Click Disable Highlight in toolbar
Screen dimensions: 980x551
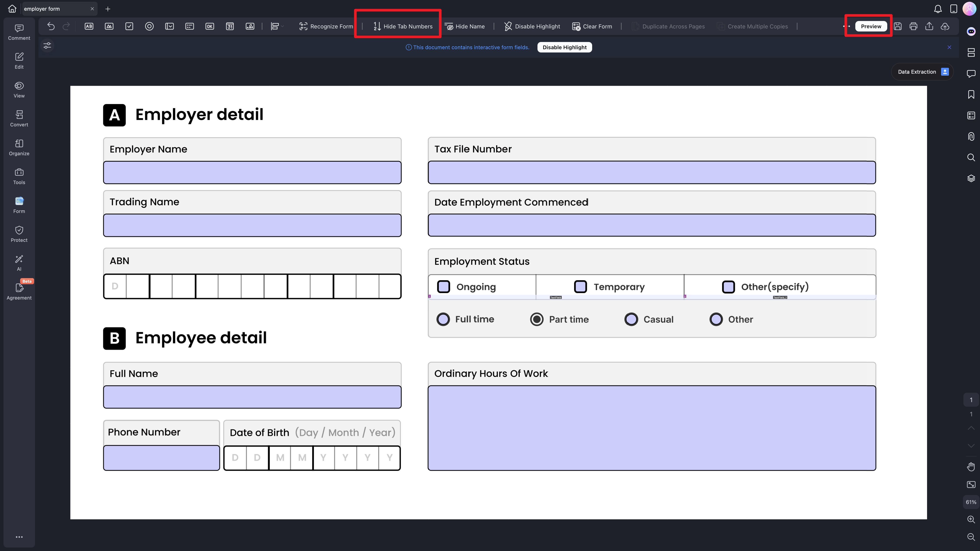coord(532,26)
